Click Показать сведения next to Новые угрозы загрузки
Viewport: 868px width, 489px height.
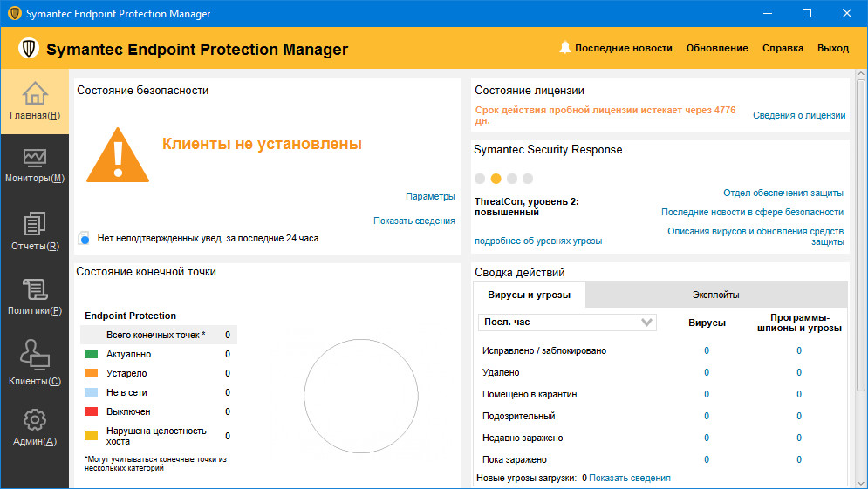(x=630, y=478)
